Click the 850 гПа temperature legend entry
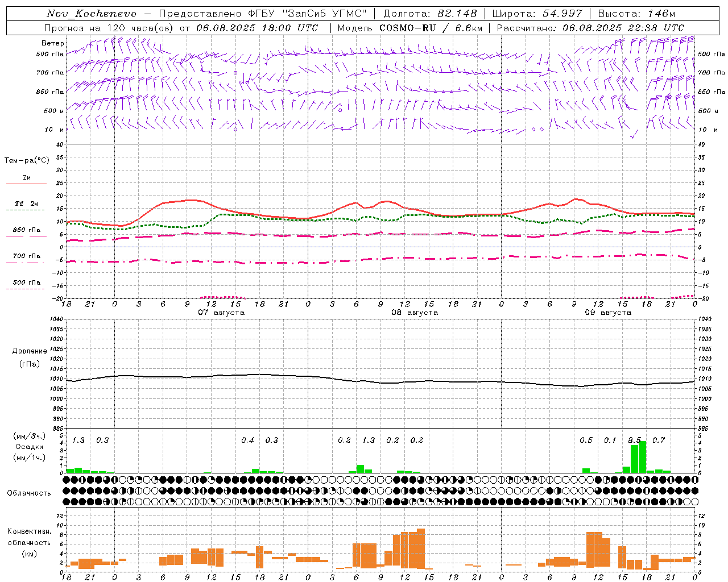The image size is (728, 582). coord(26,232)
